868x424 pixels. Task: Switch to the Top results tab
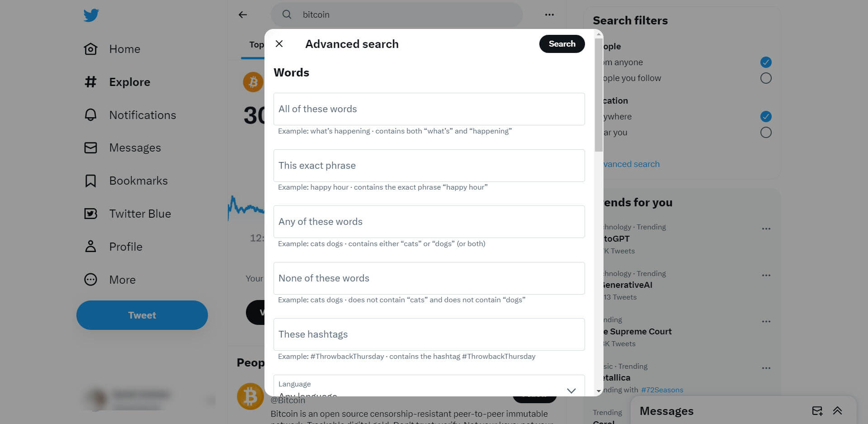point(256,44)
